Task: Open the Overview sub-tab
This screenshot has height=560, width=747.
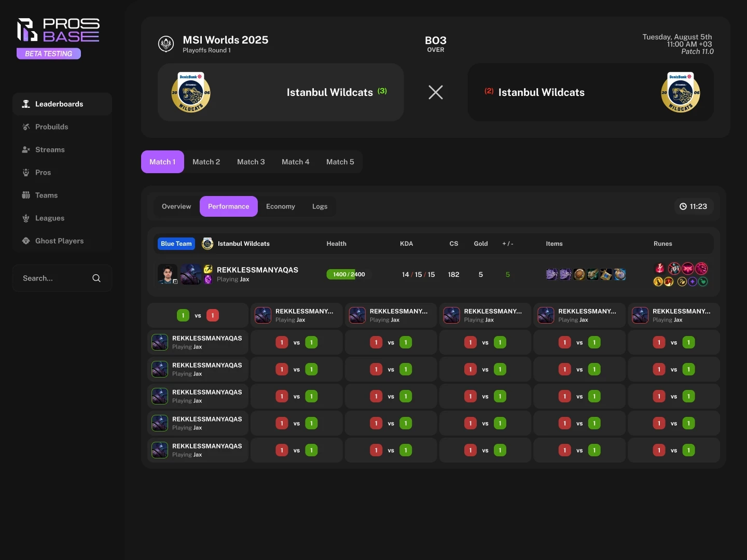Action: point(176,206)
